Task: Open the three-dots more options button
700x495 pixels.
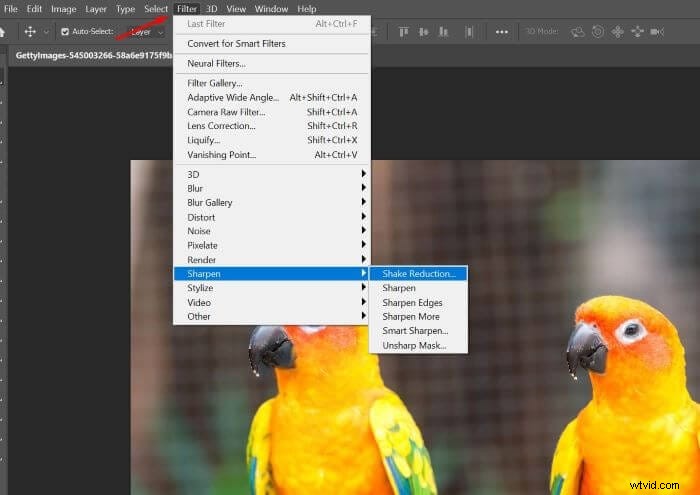Action: (501, 32)
